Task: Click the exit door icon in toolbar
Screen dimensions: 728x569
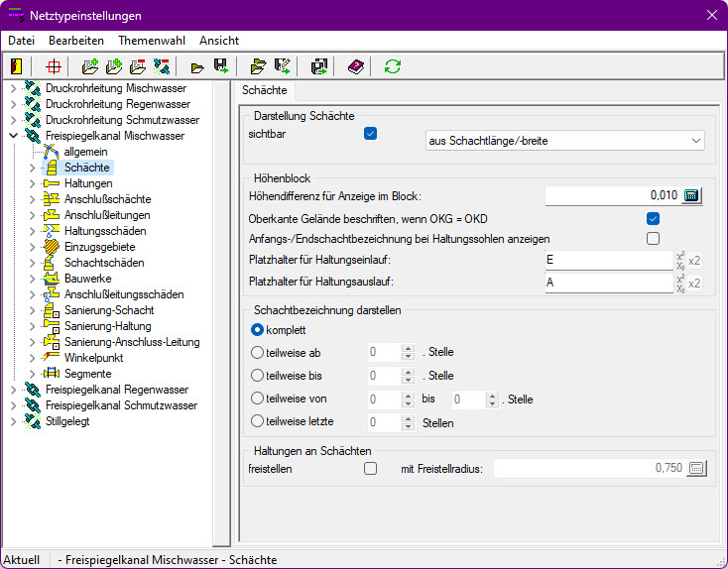Action: point(16,66)
